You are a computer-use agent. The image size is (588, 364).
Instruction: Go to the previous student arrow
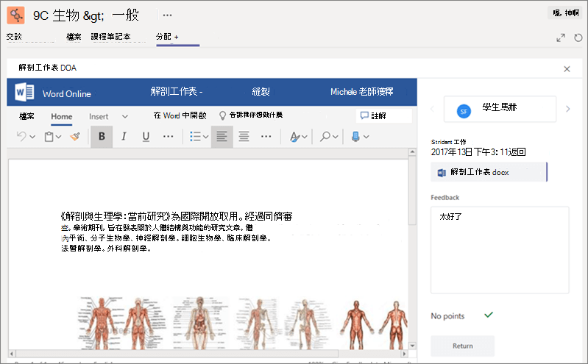(x=433, y=109)
